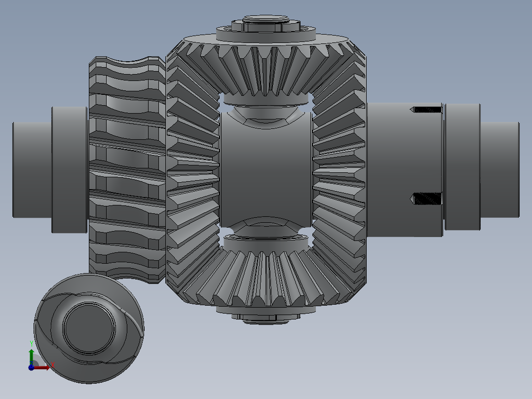
Task: Select the large right hub cylinder body
Action: click(x=405, y=170)
